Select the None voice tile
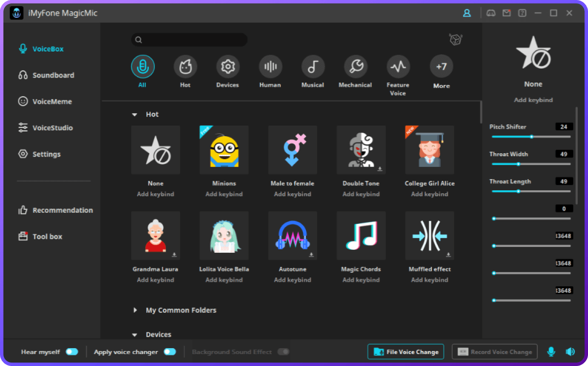This screenshot has width=588, height=366. click(156, 150)
